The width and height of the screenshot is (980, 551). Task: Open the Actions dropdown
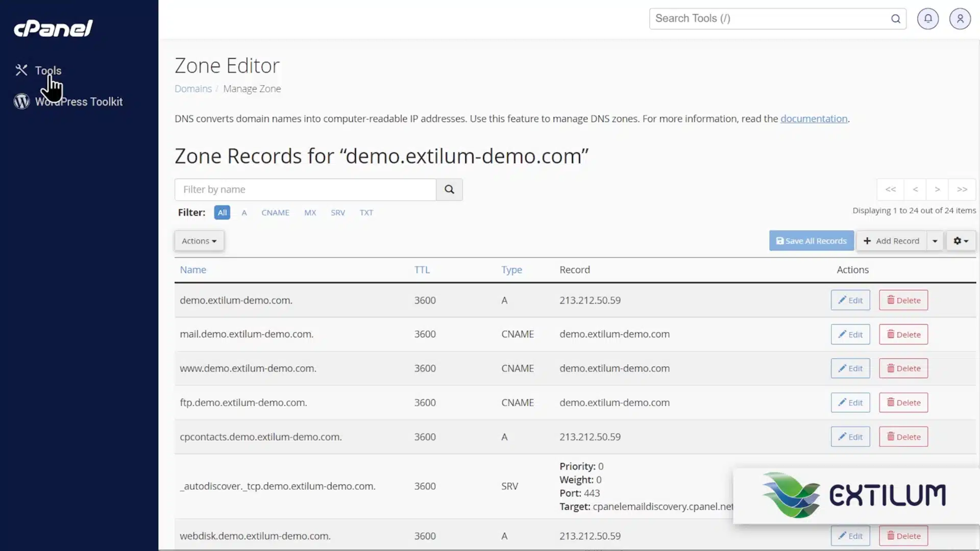point(199,241)
